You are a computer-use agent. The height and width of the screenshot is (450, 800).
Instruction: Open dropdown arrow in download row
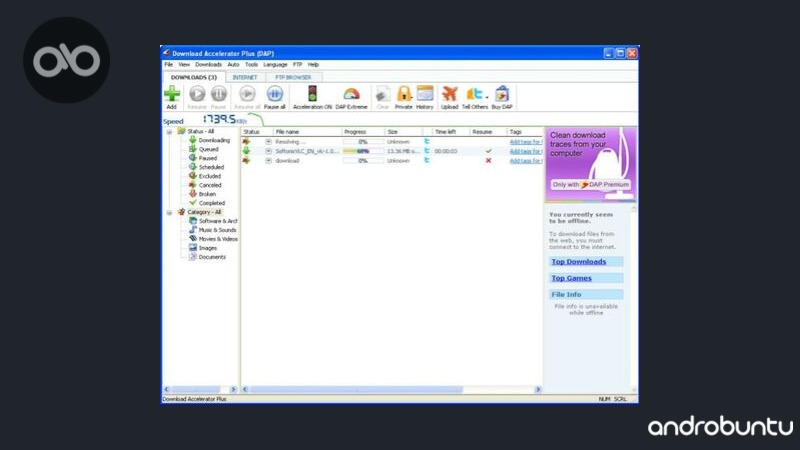pyautogui.click(x=268, y=161)
